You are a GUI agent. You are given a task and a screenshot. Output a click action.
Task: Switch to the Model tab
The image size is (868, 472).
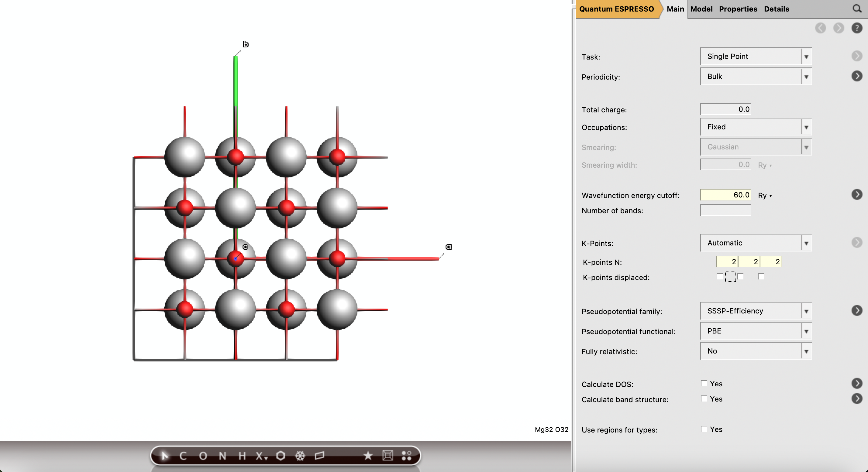tap(701, 9)
